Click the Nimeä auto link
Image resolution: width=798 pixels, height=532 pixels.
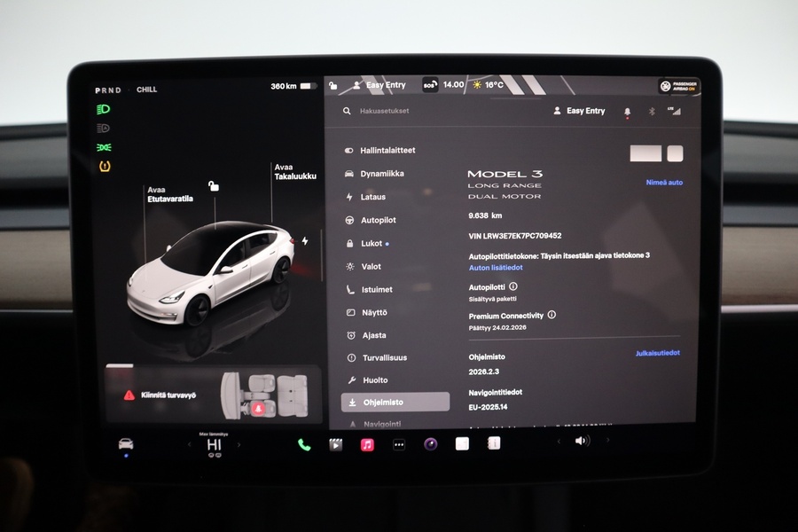tap(663, 183)
